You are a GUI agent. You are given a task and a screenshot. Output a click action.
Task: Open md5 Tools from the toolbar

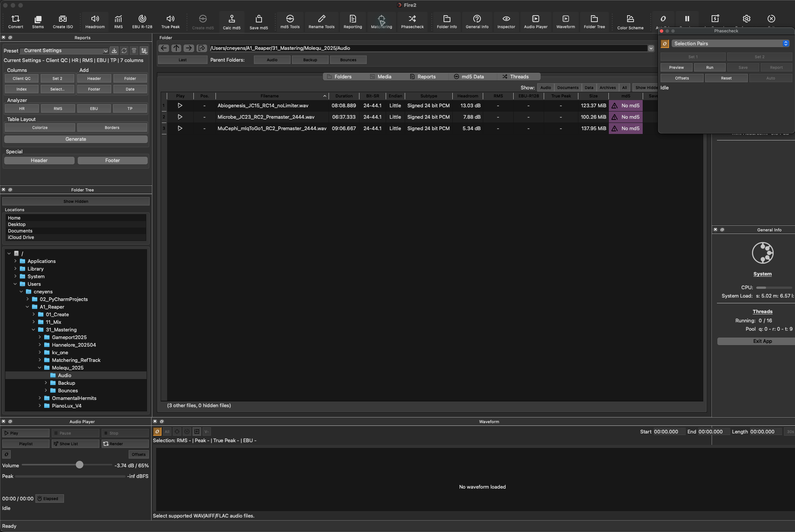tap(290, 22)
